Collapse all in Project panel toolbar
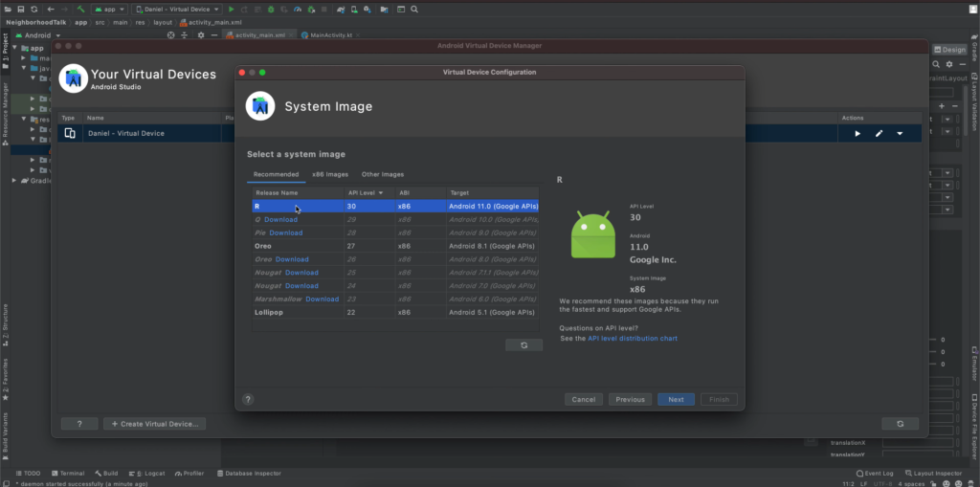 (x=185, y=35)
